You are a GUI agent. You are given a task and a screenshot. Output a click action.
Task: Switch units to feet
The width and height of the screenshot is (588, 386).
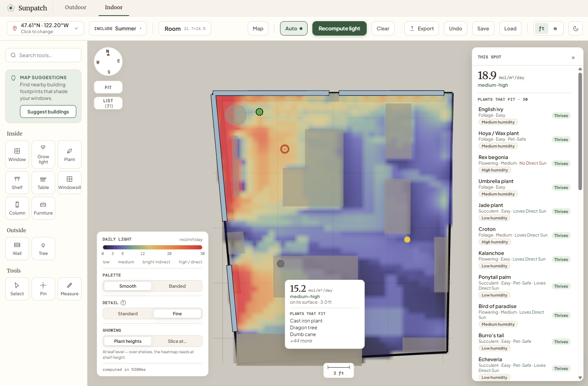coord(542,28)
